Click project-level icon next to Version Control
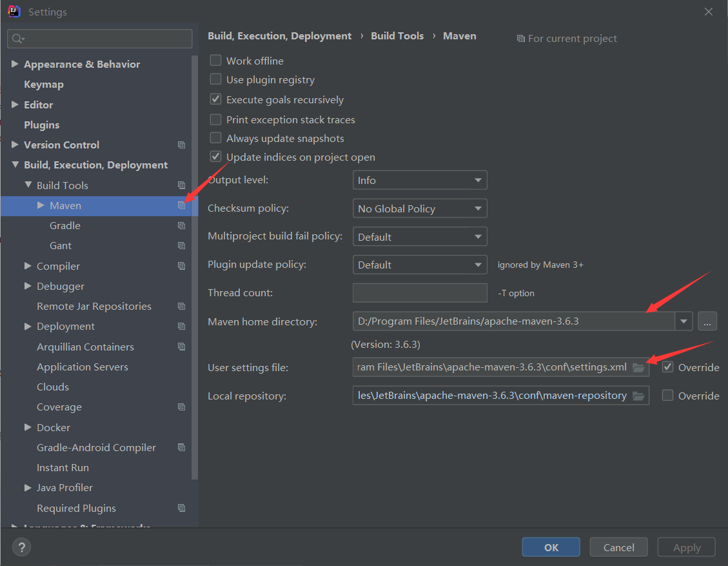The width and height of the screenshot is (728, 566). (x=182, y=145)
